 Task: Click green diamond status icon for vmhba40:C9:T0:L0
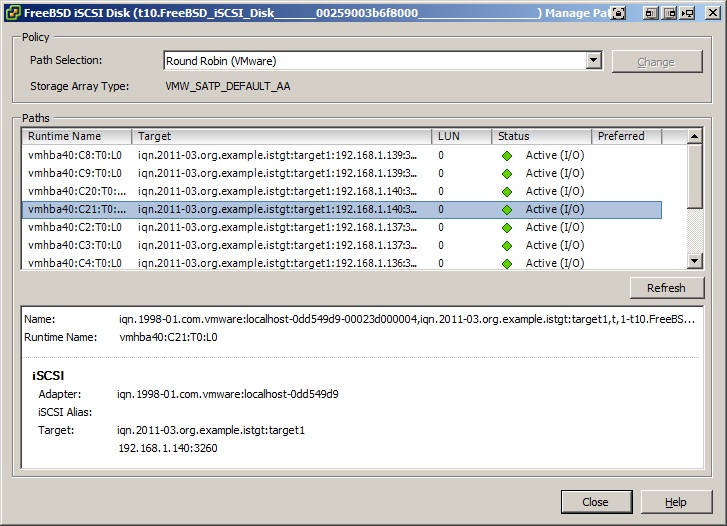tap(507, 174)
